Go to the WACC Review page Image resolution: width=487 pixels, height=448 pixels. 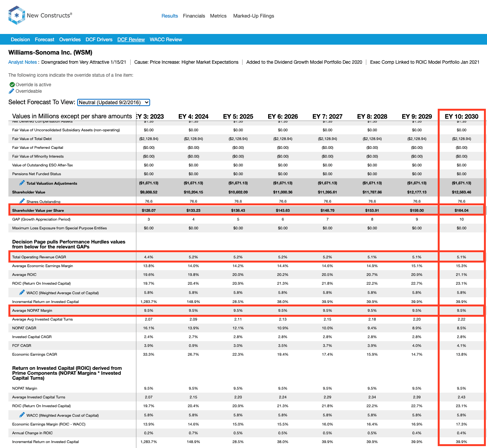(x=166, y=40)
